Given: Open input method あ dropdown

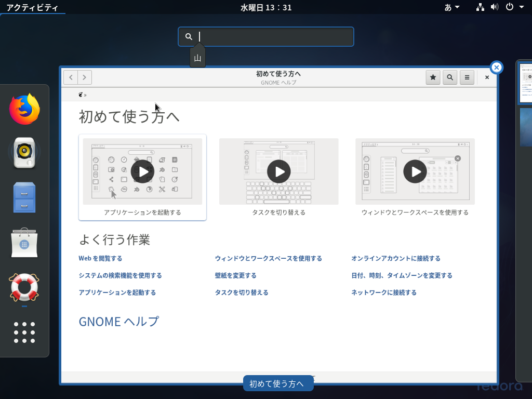Looking at the screenshot, I should click(x=452, y=7).
